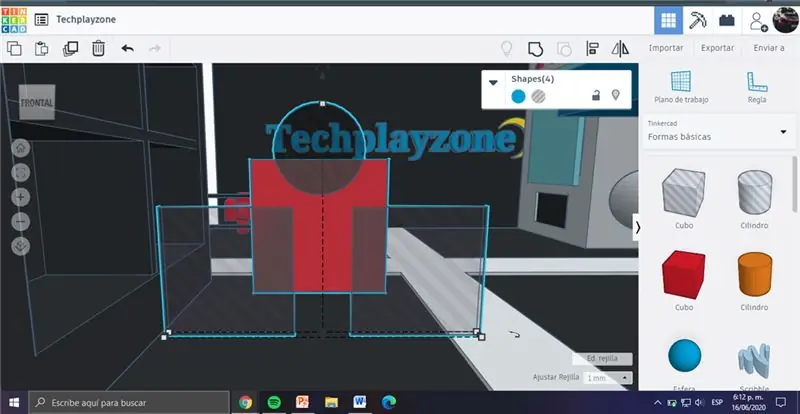
Task: Show all hidden shapes lightbulb icon
Action: tap(506, 48)
